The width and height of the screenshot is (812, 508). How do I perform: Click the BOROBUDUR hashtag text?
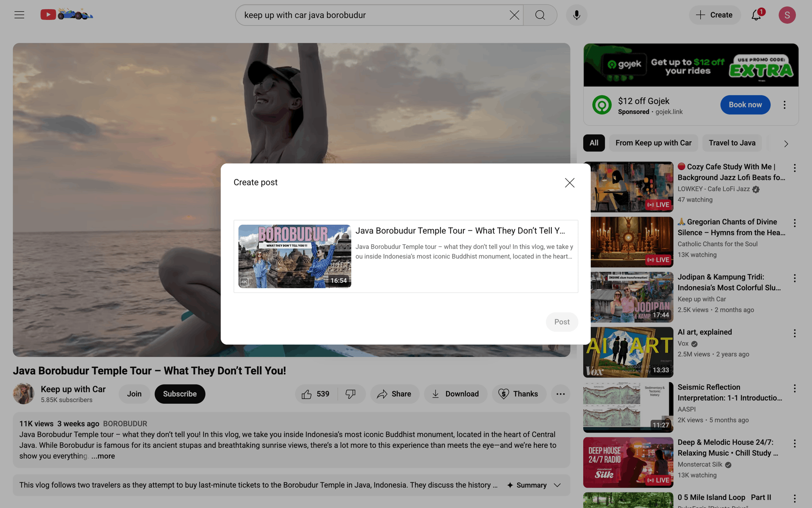click(125, 424)
